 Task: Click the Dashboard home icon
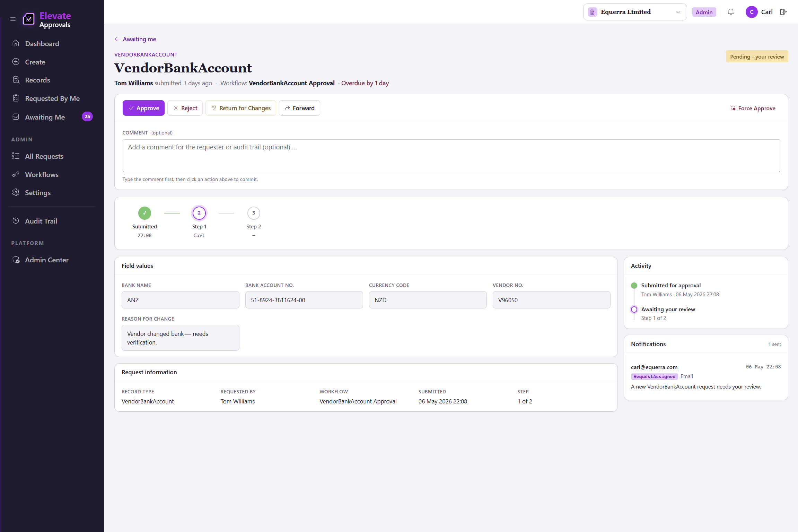(x=16, y=43)
